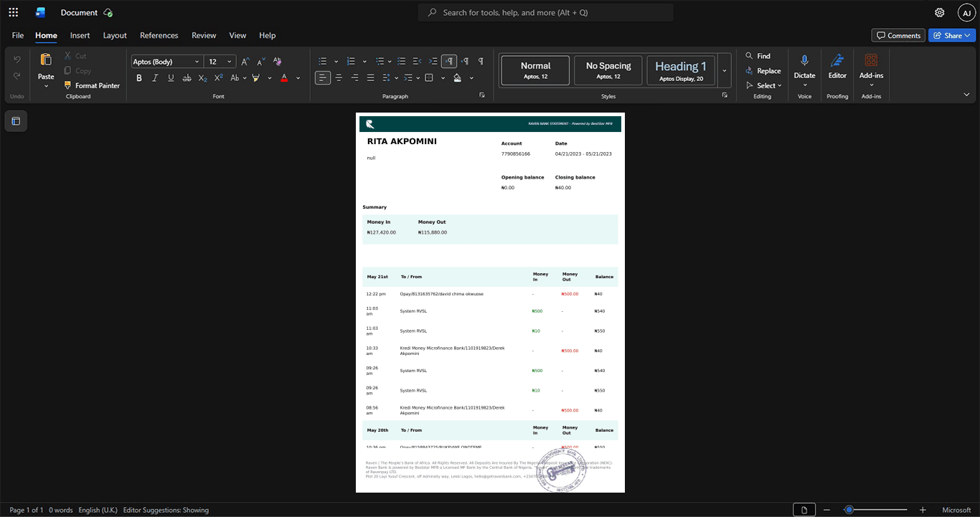The image size is (980, 517).
Task: Open the Add-ins icon
Action: 871,60
